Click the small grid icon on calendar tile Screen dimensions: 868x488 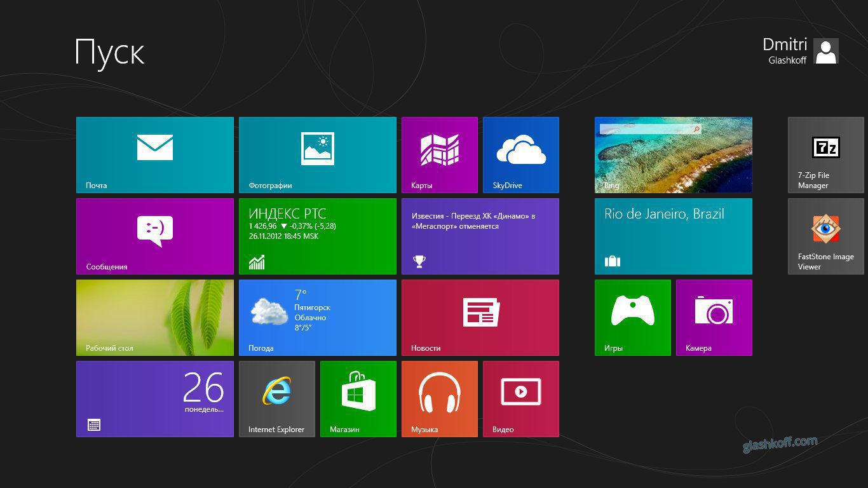(94, 425)
